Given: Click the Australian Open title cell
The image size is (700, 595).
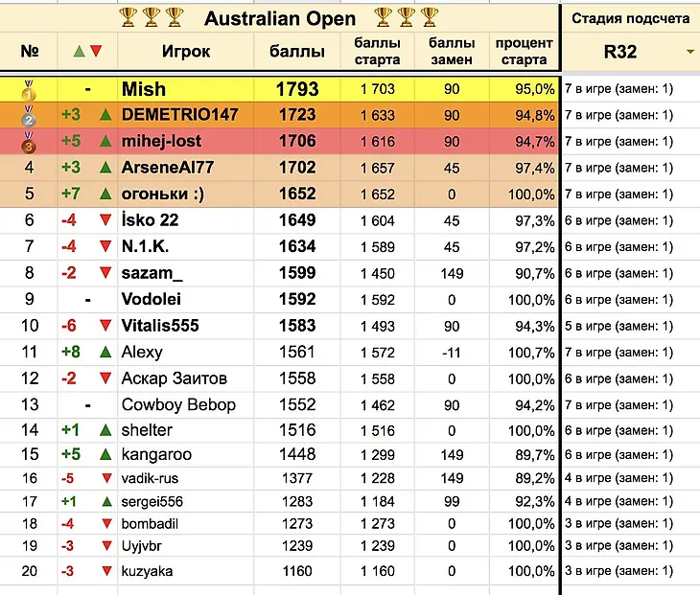Looking at the screenshot, I should point(280,19).
